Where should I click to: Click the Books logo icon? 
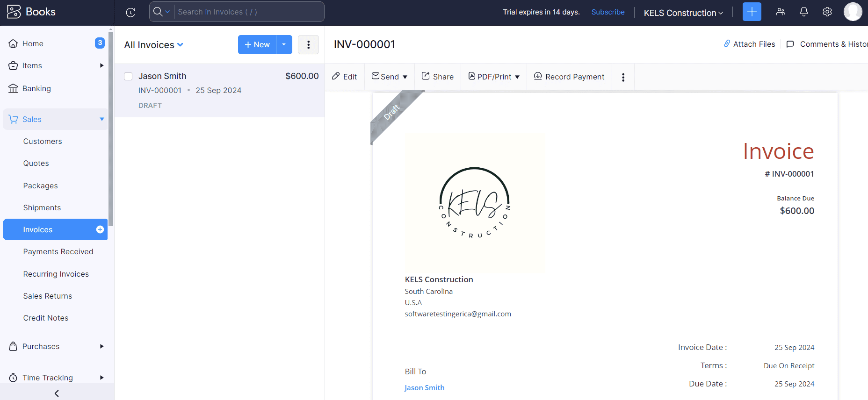(14, 12)
